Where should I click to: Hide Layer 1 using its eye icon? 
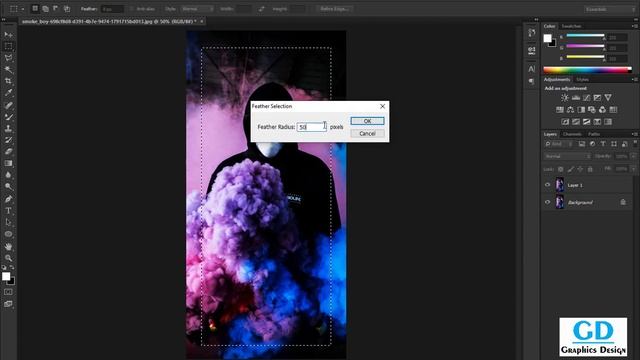(x=547, y=185)
